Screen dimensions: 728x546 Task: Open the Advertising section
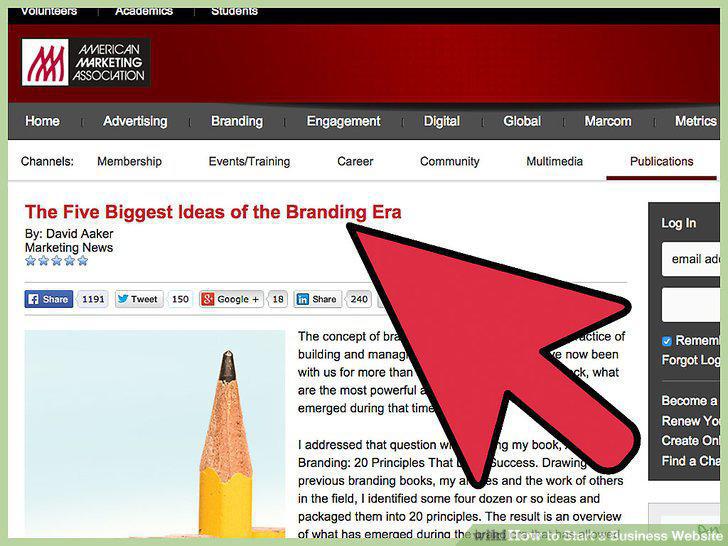[135, 121]
